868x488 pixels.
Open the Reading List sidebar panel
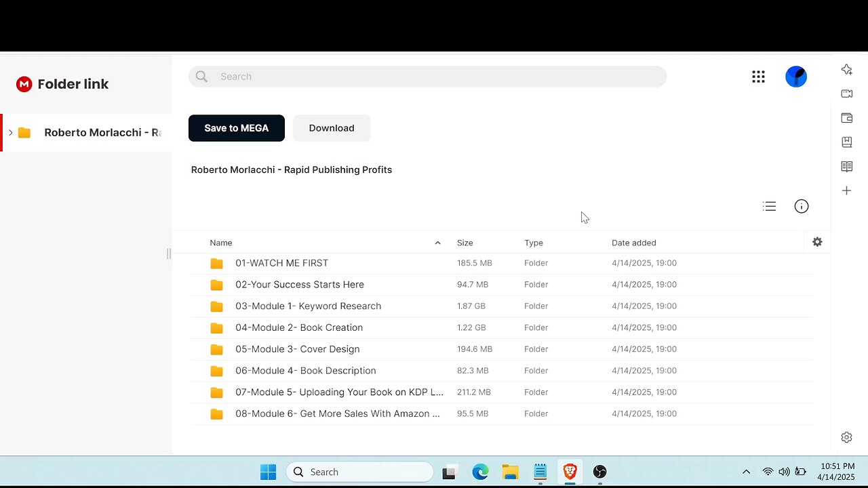click(846, 167)
